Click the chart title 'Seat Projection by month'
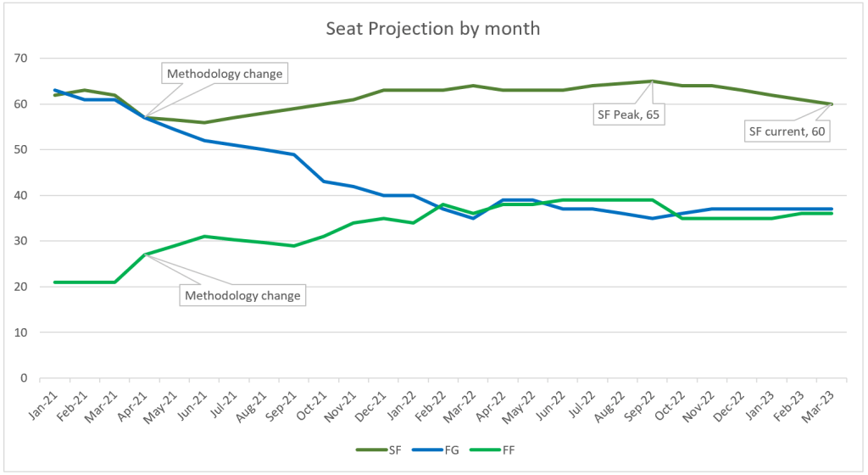The image size is (868, 475). 433,28
